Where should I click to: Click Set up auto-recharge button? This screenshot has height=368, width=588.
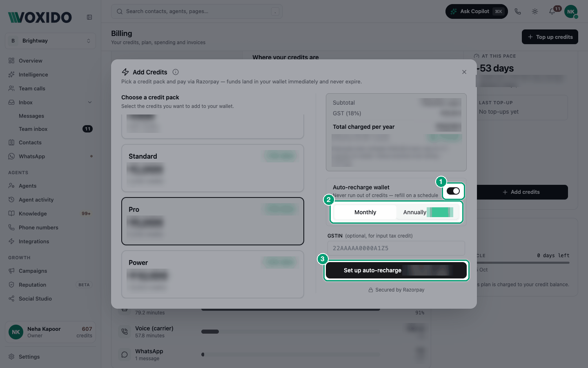click(x=396, y=270)
